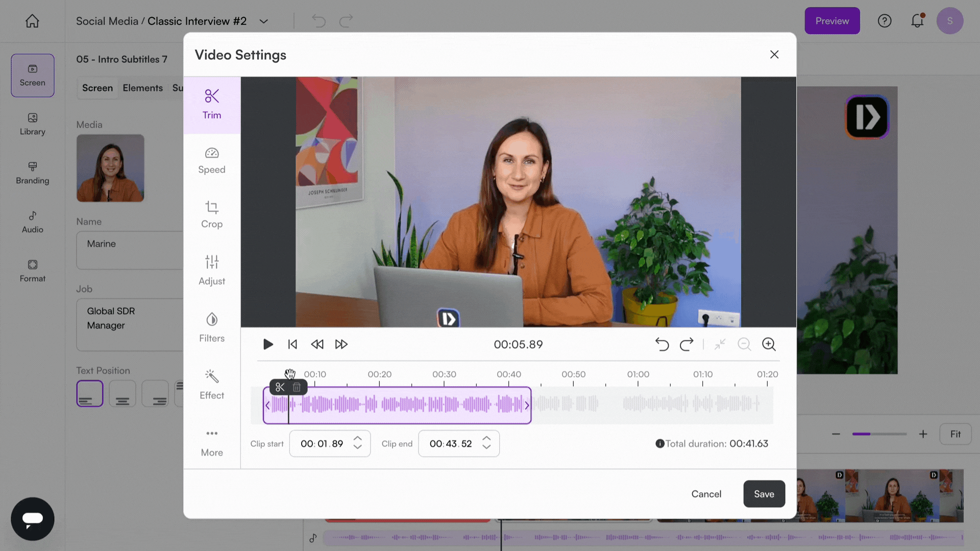Edit the Job field Global SDR Manager

click(130, 324)
